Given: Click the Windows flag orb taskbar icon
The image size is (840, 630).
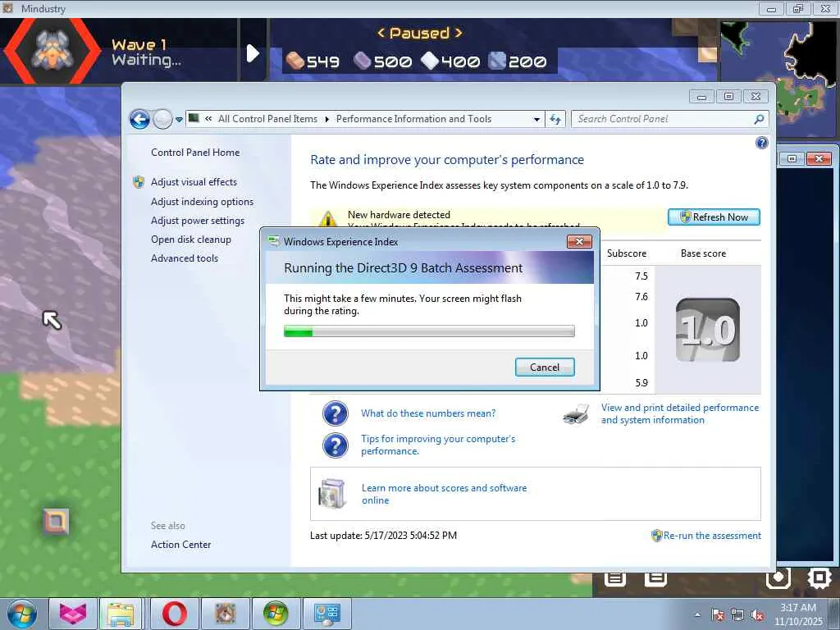Looking at the screenshot, I should (x=276, y=614).
